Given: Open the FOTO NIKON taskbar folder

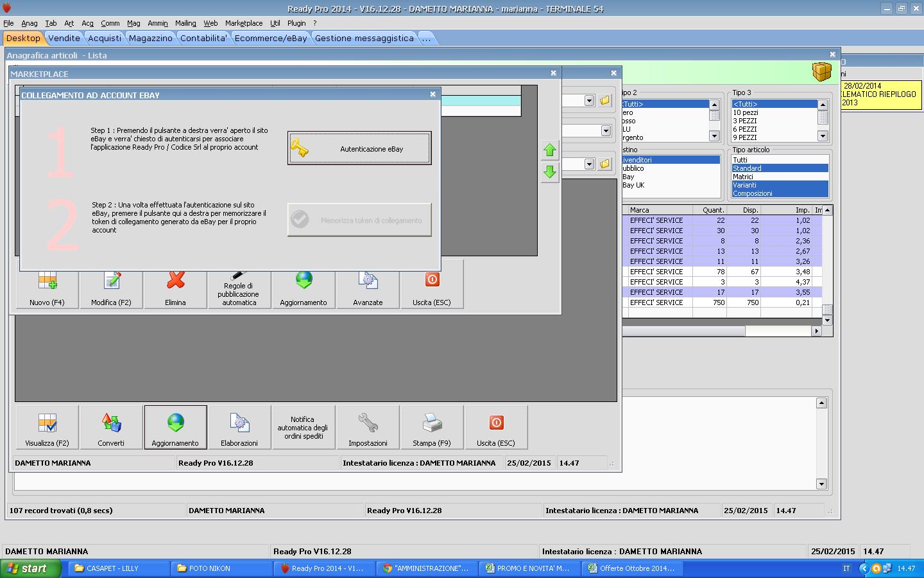Looking at the screenshot, I should point(222,568).
